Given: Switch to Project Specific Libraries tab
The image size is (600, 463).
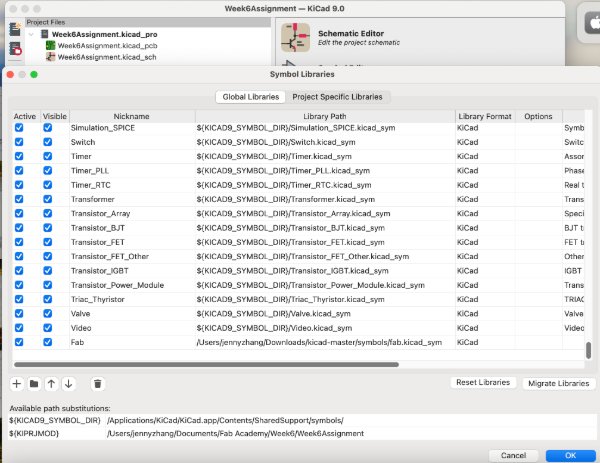Looking at the screenshot, I should (337, 97).
